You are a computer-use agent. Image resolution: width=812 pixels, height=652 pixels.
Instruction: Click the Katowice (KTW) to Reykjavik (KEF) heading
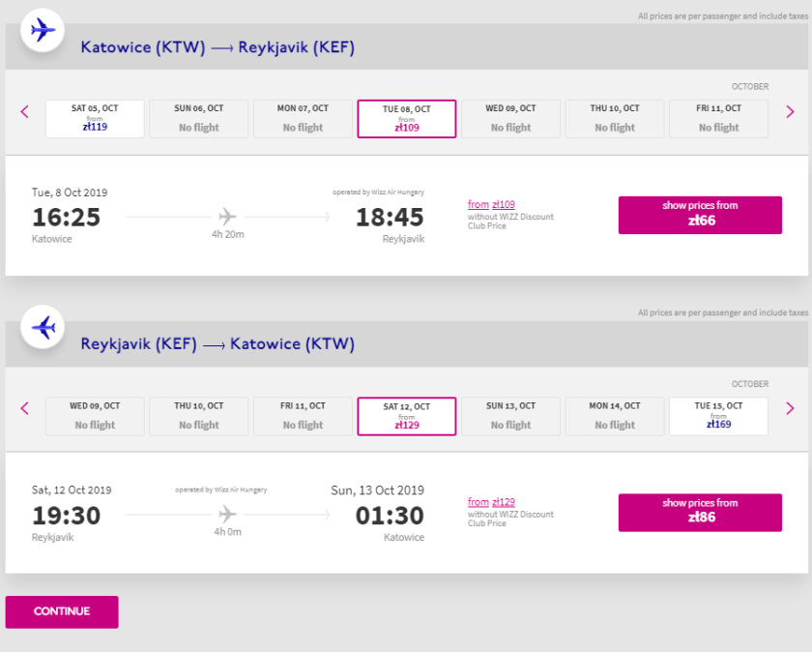217,47
